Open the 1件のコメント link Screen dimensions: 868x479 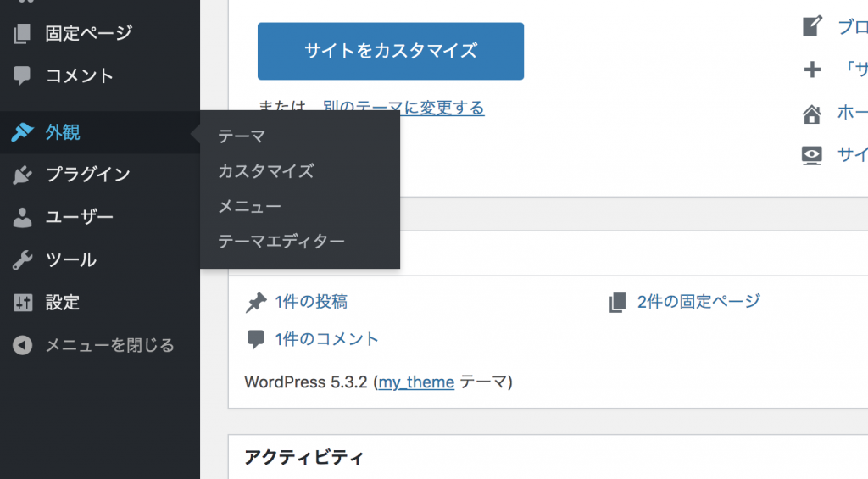tap(326, 339)
